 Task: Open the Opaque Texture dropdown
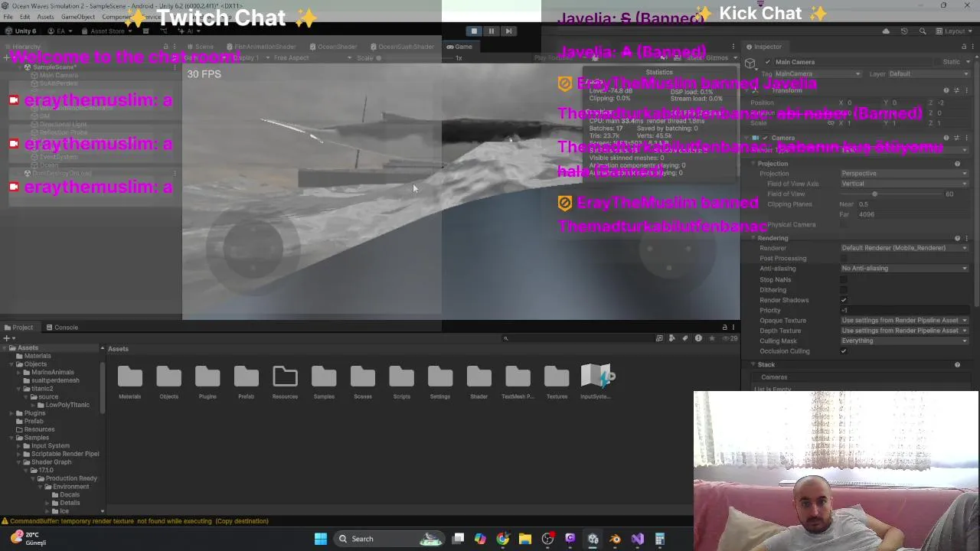pos(903,321)
